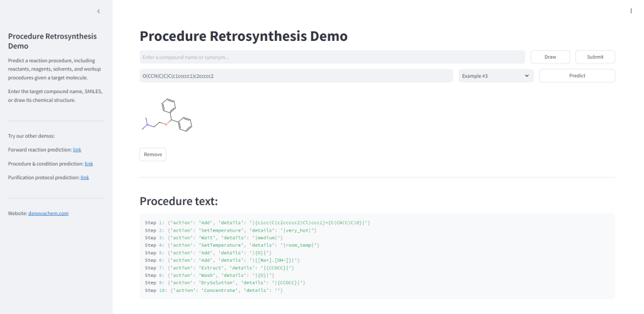Open the Procedure & condition prediction link
Screen dimensions: 644x314
[88, 164]
